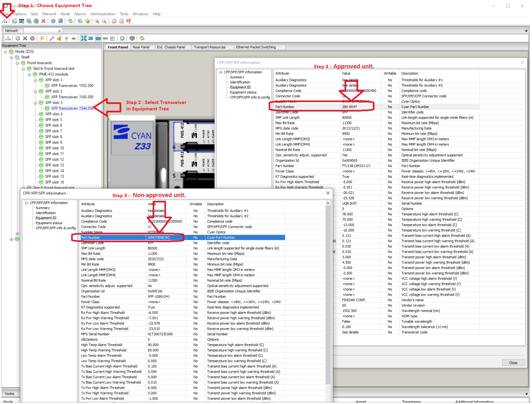Select Identification in non-approved unit dialog tree

tap(46, 213)
